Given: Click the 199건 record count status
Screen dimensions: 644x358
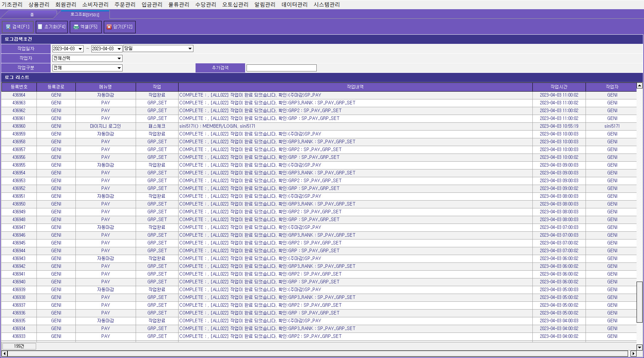Looking at the screenshot, I should (x=19, y=346).
